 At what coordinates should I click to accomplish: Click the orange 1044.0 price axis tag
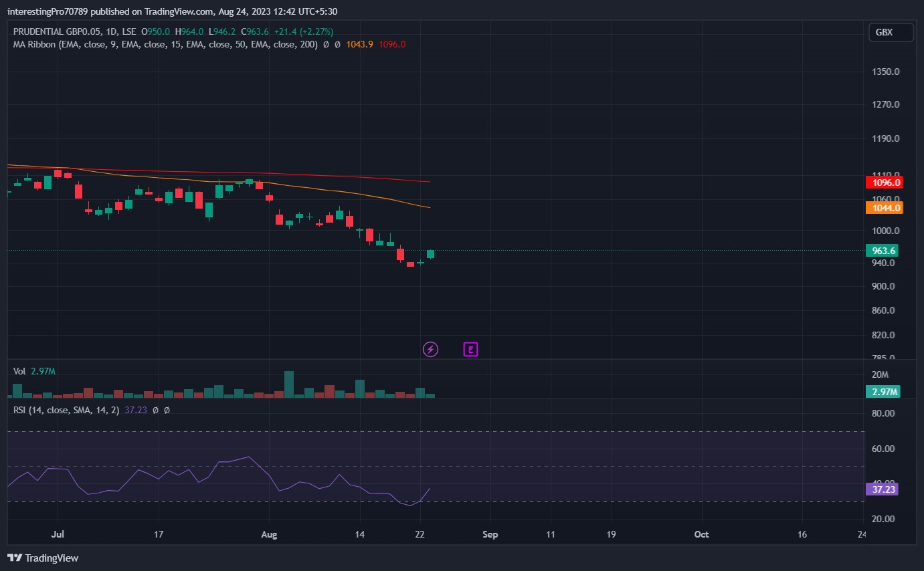(x=884, y=208)
